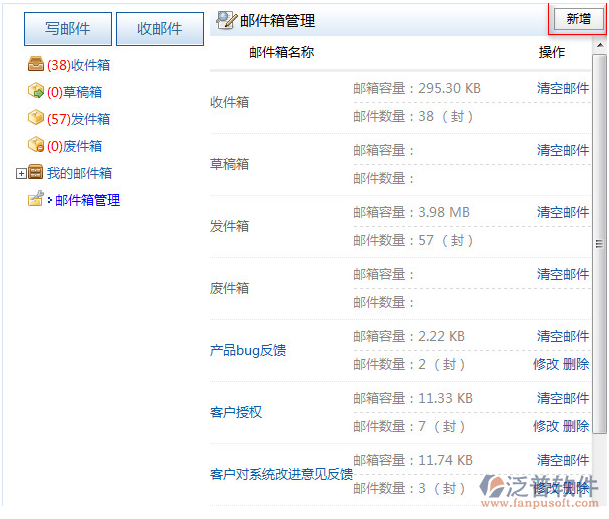This screenshot has width=609, height=519.
Task: Click 清空邮件 for the 发件箱 row
Action: pyautogui.click(x=563, y=212)
